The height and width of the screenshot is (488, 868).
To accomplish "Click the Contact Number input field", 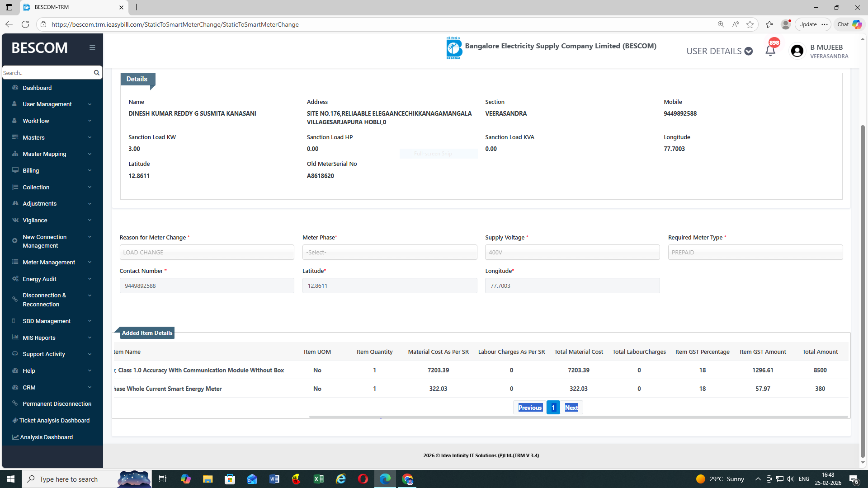I will (207, 286).
